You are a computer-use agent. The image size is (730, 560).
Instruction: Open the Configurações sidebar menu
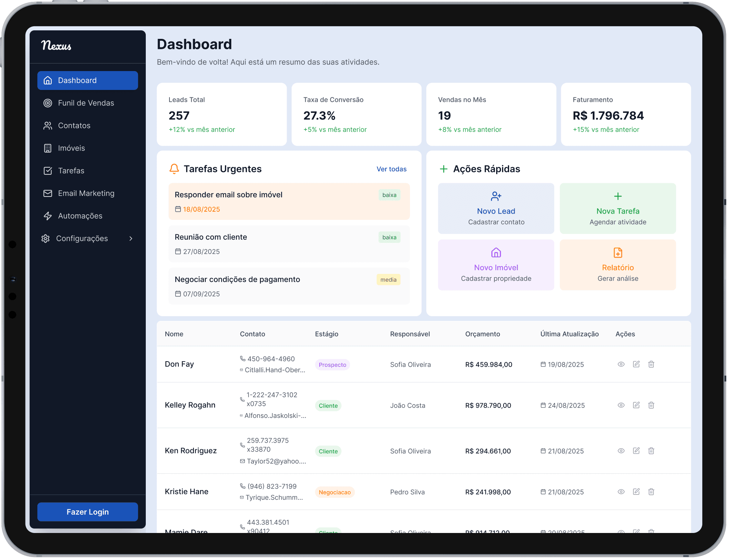(82, 238)
